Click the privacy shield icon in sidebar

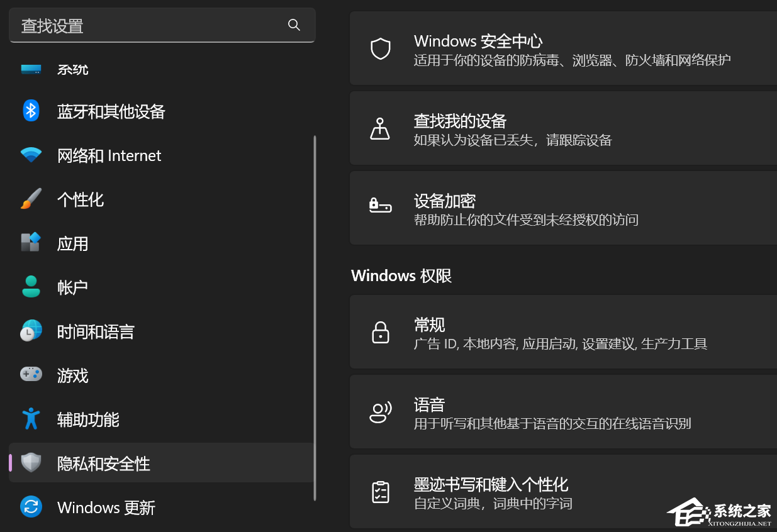pos(31,463)
